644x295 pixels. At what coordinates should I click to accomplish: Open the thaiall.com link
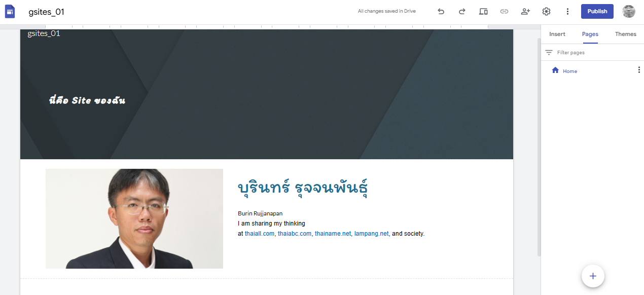pos(259,234)
